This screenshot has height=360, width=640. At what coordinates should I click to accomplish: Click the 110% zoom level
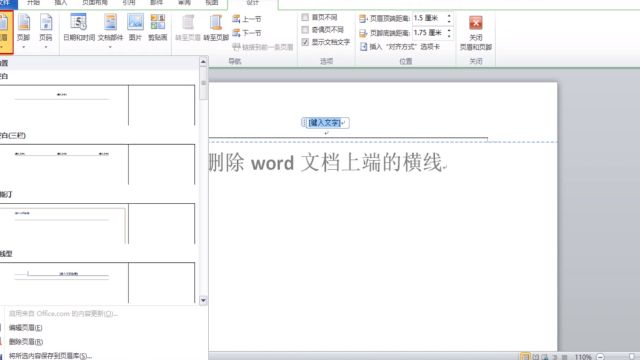(583, 357)
